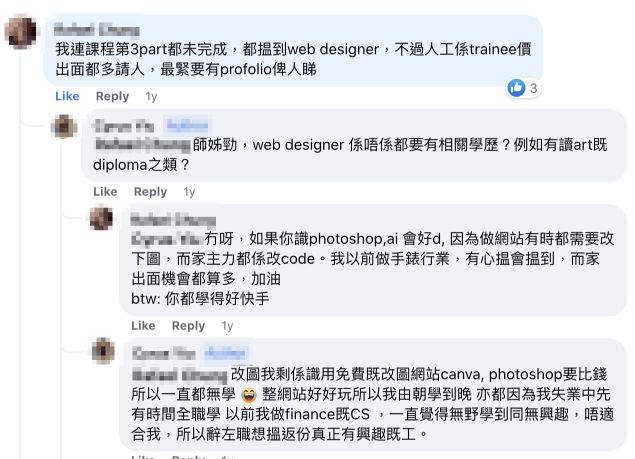Click the blue thumbs-up reaction icon

(516, 88)
